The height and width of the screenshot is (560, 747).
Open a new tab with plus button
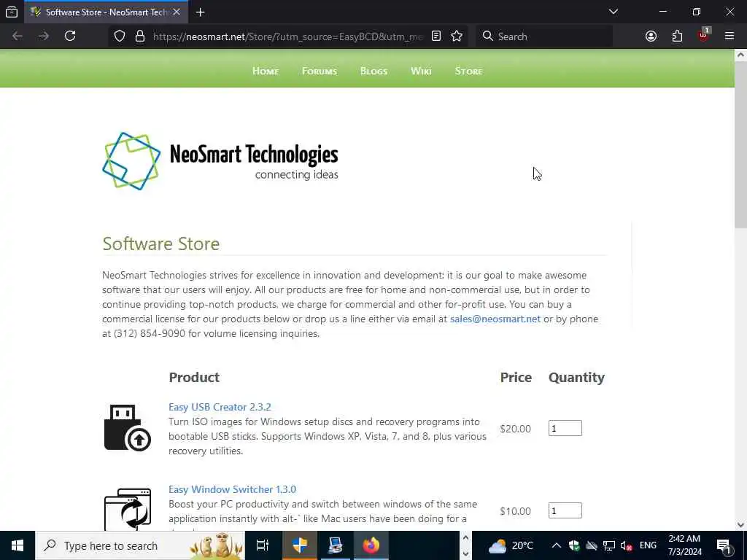(200, 12)
